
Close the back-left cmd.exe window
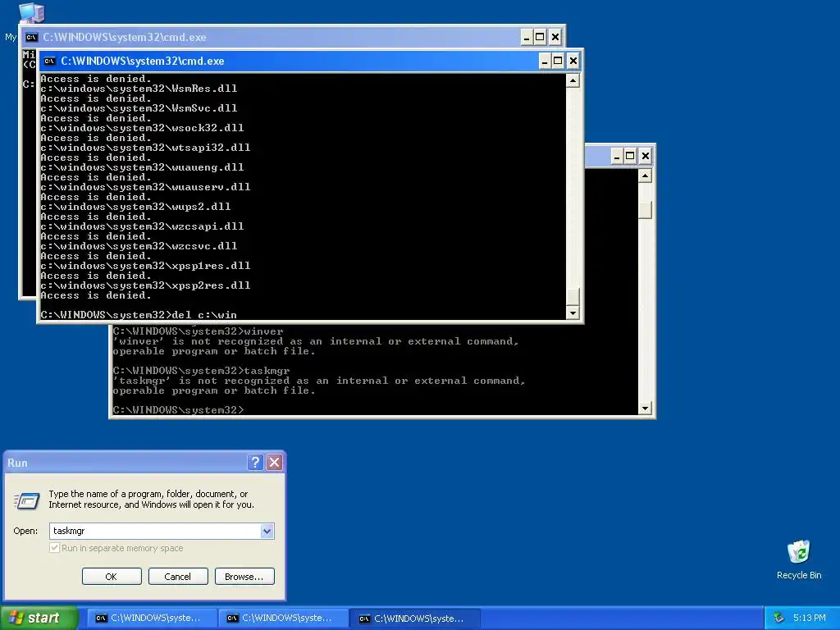tap(555, 37)
